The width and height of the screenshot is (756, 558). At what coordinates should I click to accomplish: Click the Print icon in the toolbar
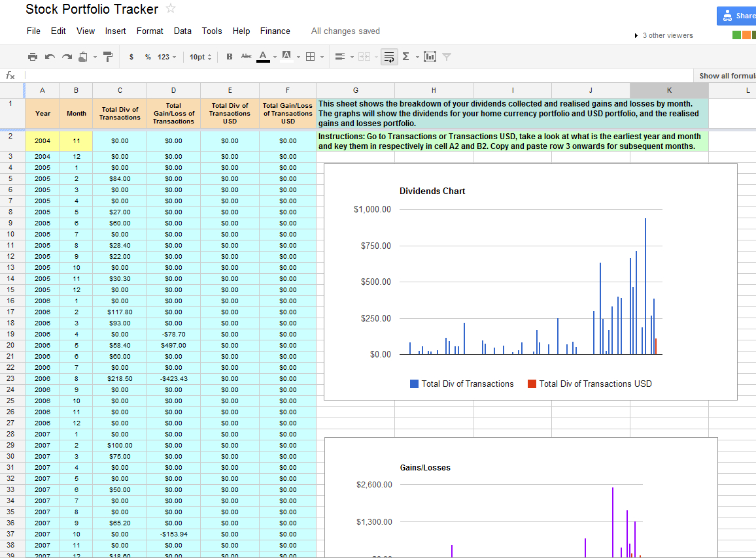pyautogui.click(x=31, y=56)
